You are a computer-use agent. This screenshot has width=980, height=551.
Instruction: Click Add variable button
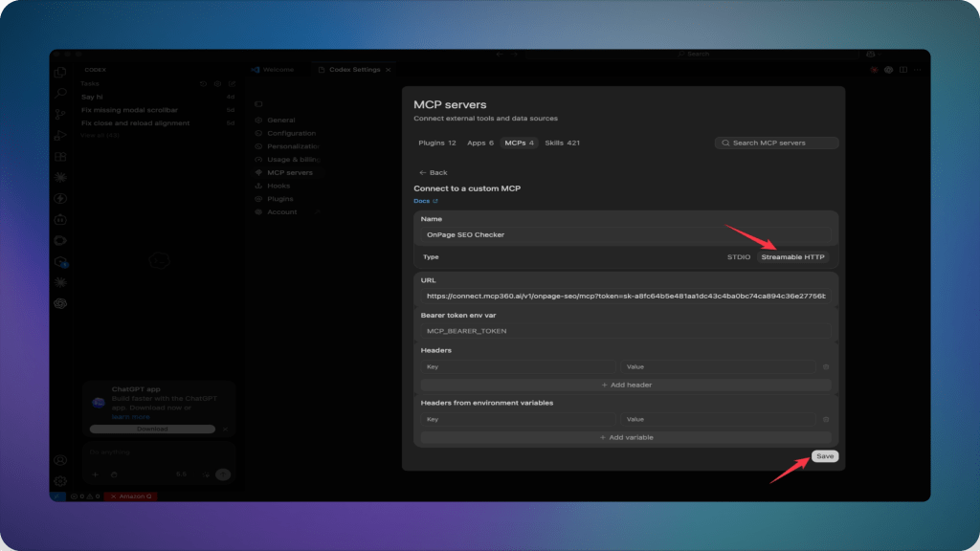coord(626,437)
